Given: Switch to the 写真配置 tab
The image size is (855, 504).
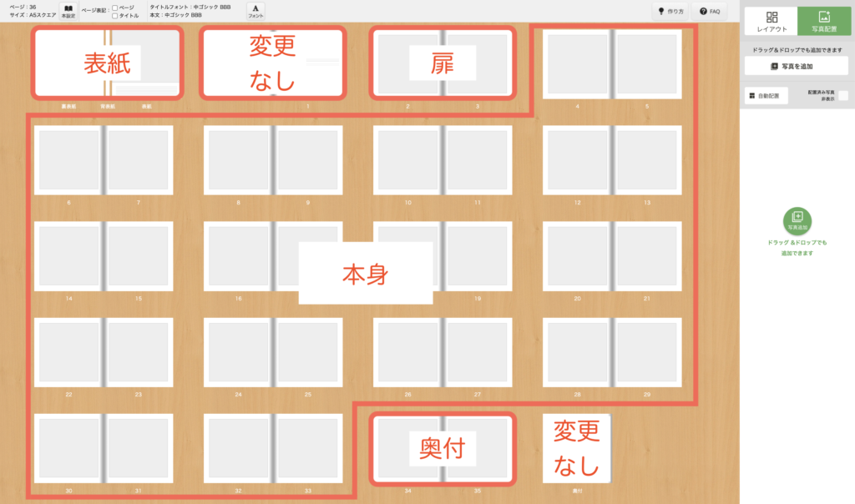Looking at the screenshot, I should pyautogui.click(x=822, y=21).
